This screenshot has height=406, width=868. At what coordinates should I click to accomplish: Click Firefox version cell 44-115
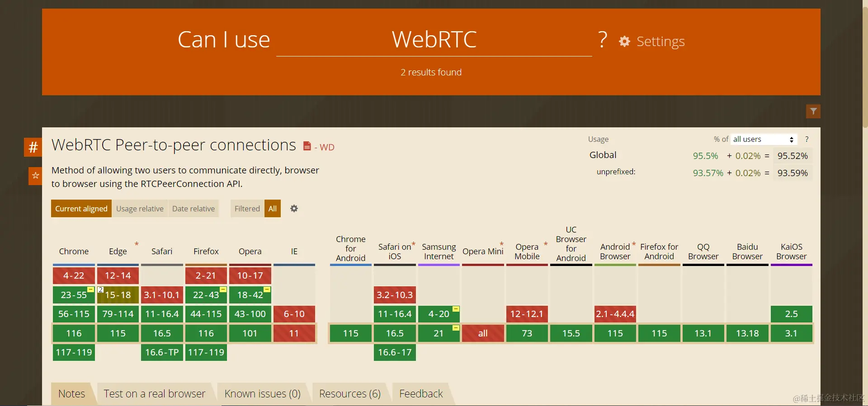[x=206, y=314]
